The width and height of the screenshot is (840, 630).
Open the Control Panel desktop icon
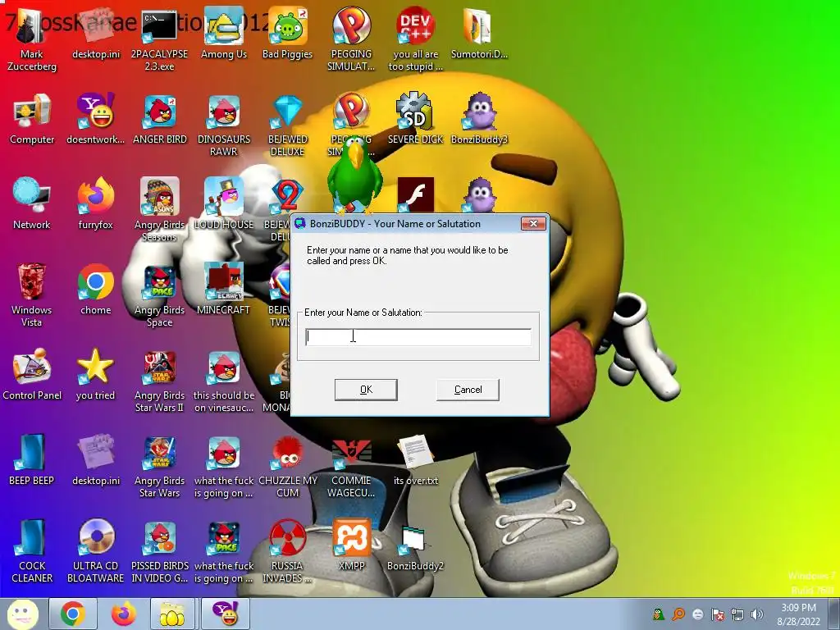[32, 374]
